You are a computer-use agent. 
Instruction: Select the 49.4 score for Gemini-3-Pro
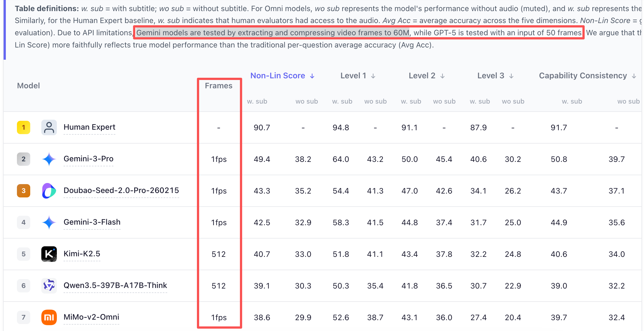coord(262,159)
